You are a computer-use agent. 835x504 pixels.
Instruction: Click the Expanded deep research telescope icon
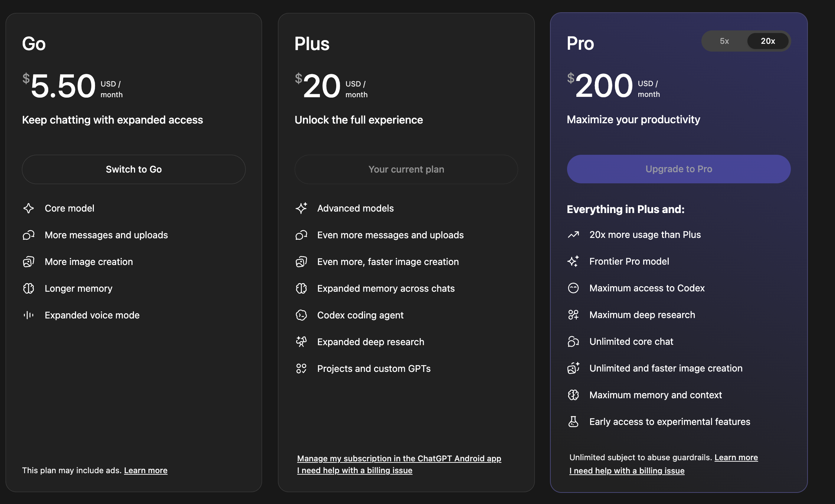(x=301, y=342)
